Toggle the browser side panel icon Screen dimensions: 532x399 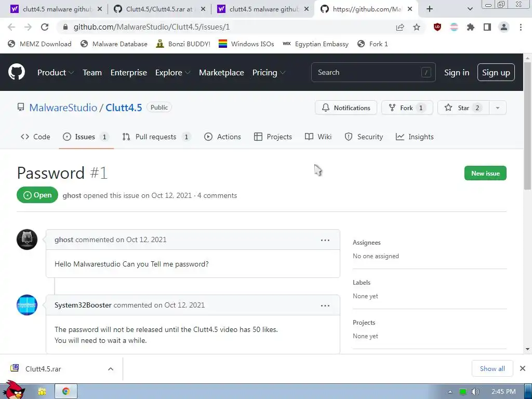(x=487, y=27)
